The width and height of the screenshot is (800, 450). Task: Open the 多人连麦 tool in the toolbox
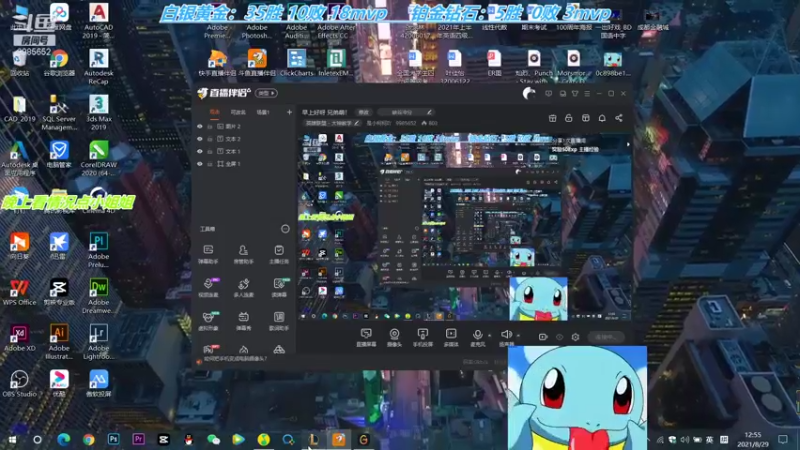tap(243, 287)
